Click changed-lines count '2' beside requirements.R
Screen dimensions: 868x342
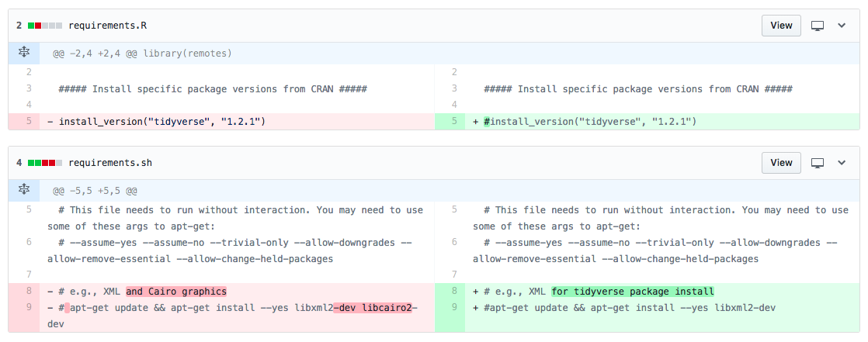tap(19, 26)
